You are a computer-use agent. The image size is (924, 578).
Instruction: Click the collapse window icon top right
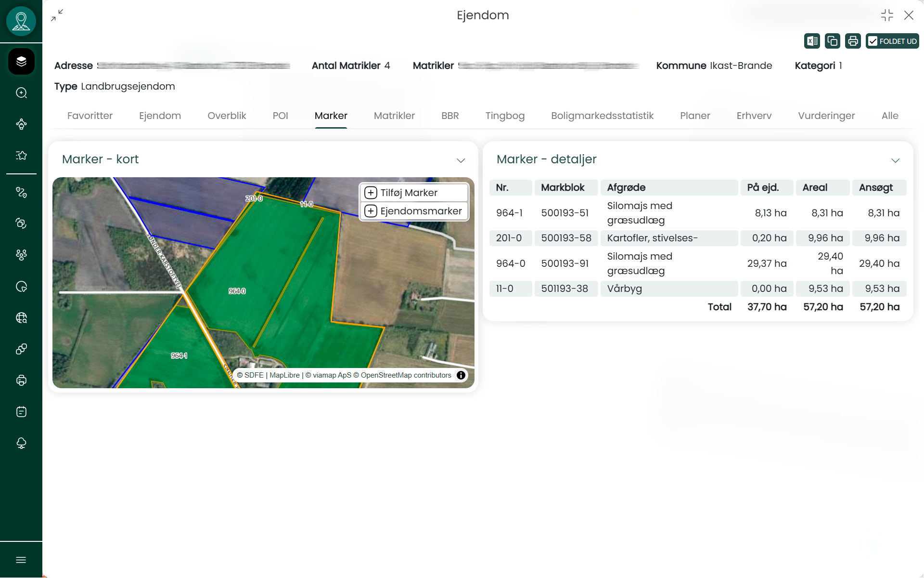(x=887, y=15)
